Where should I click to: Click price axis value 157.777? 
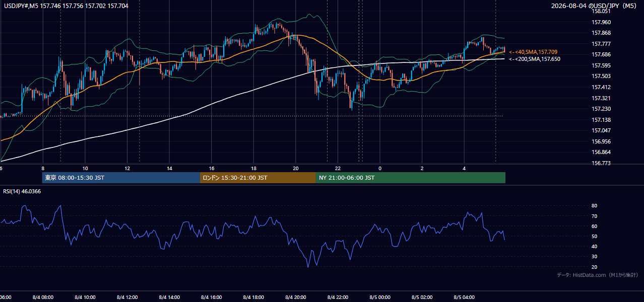[601, 44]
